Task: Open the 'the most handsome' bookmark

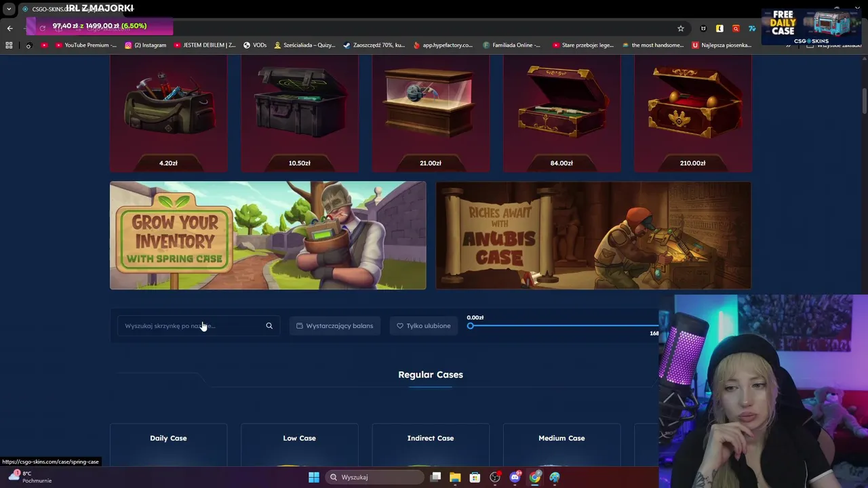Action: click(x=652, y=45)
